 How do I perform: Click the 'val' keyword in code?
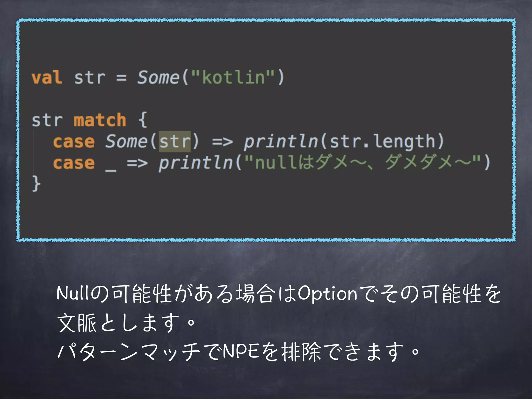[x=47, y=77]
